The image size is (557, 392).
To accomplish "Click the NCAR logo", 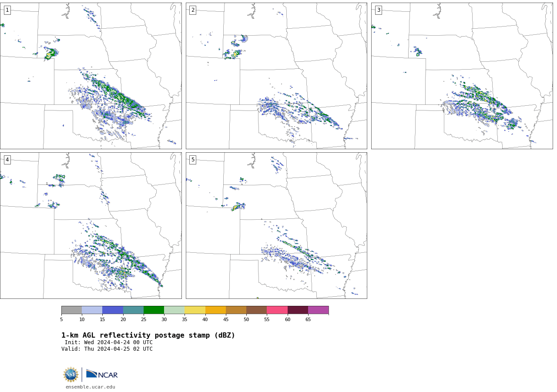I will [102, 374].
